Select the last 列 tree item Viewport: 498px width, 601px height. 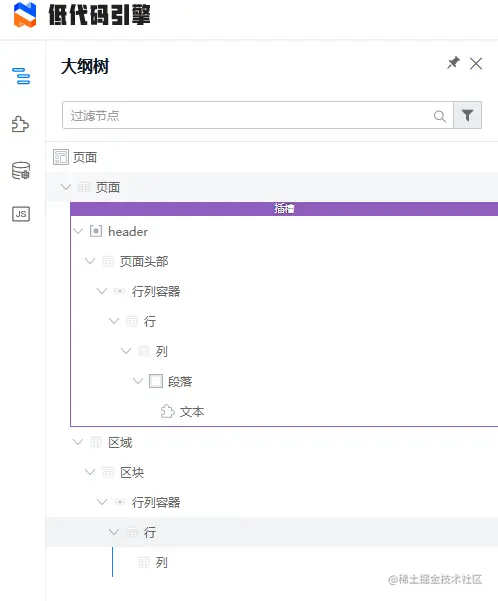coord(161,562)
